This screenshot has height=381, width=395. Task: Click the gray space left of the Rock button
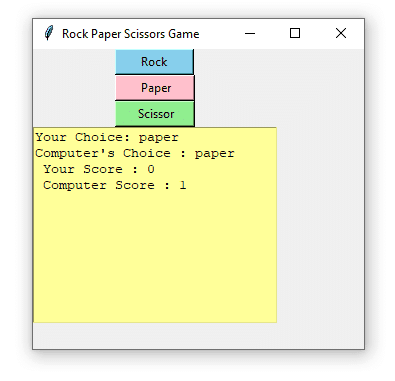tap(74, 88)
